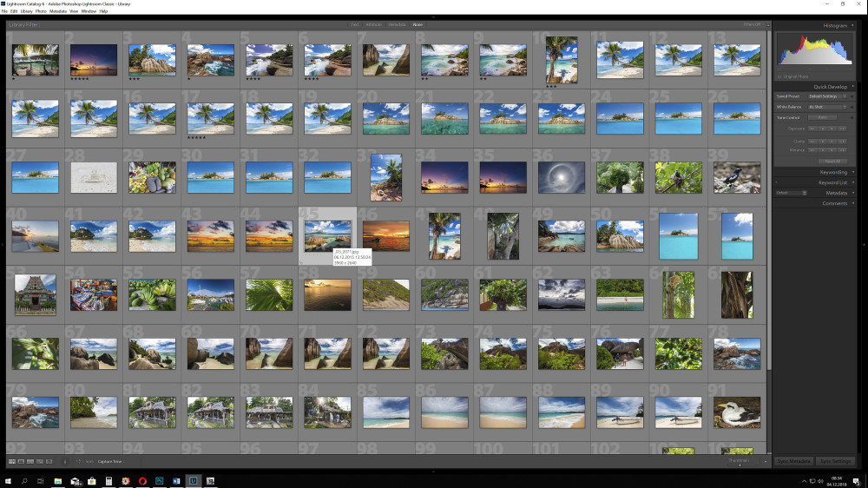Collapse the Histogram panel

pyautogui.click(x=852, y=25)
